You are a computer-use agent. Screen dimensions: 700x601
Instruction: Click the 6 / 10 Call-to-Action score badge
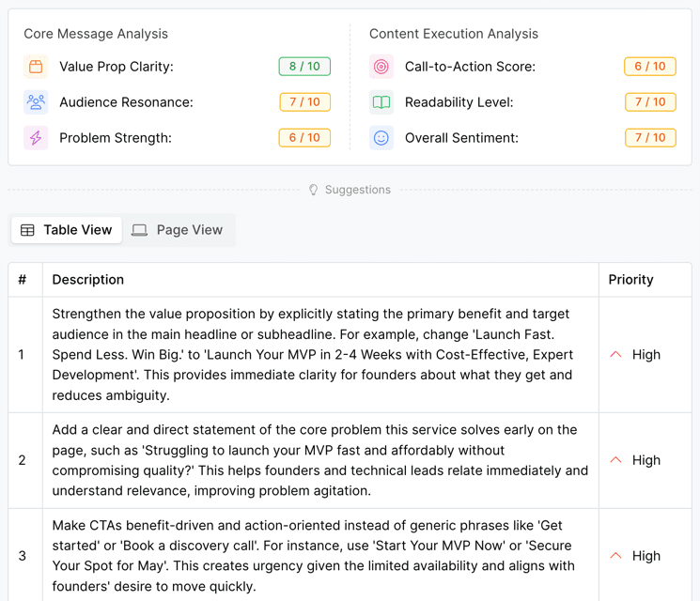point(650,67)
